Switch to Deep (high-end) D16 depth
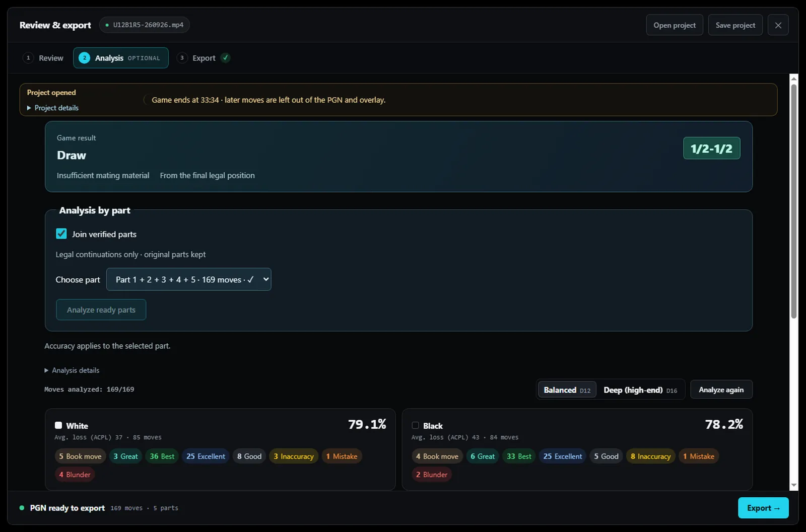Screen dimensions: 806x532 click(640, 390)
